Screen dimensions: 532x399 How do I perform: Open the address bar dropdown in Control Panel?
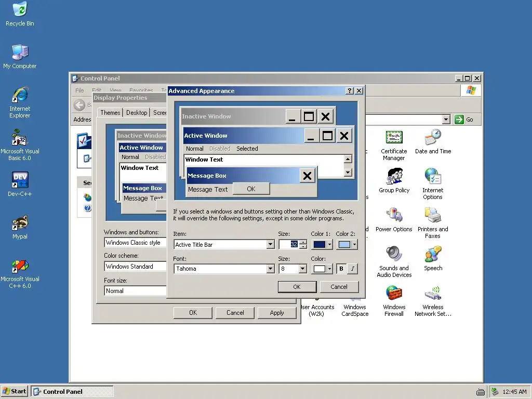point(446,119)
